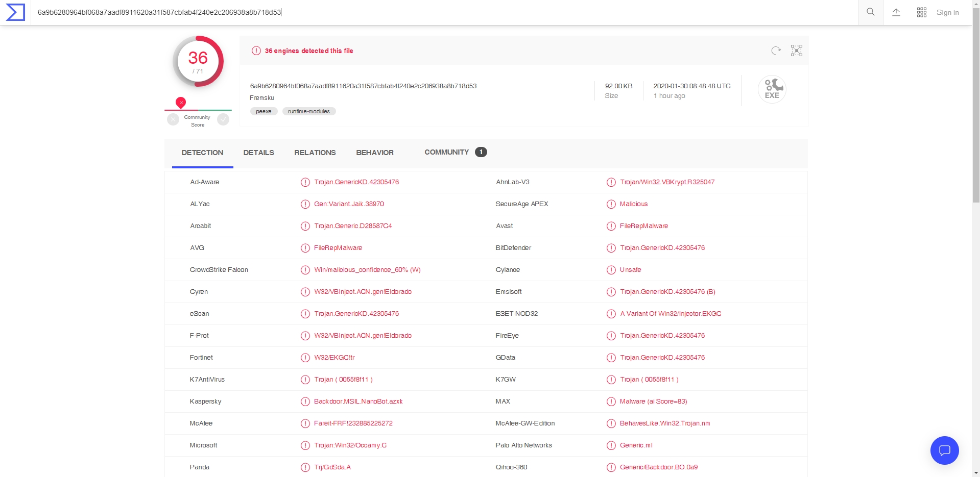Open the chat bubble button

(944, 450)
